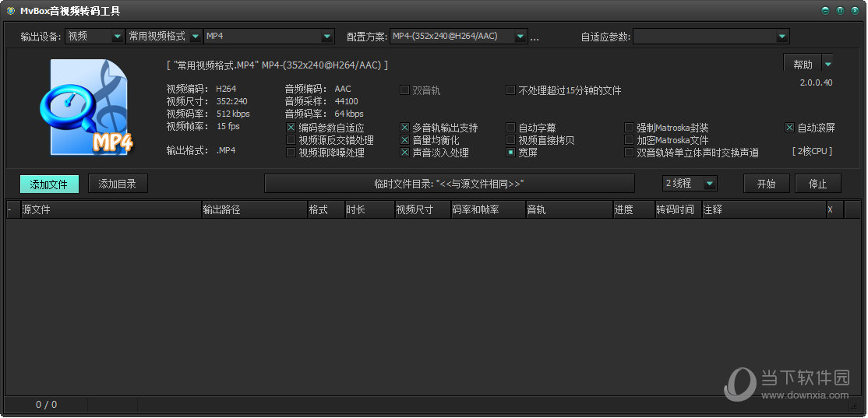Click the 开始 button

(767, 184)
